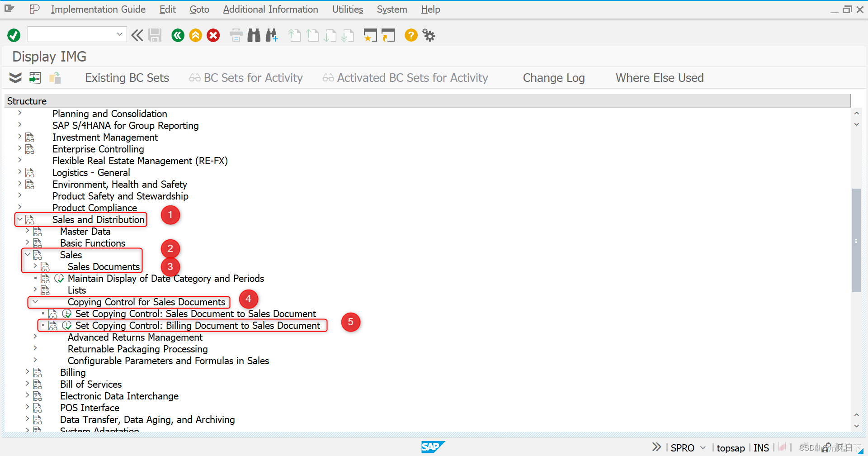Collapse Copying Control for Sales Documents
Image resolution: width=868 pixels, height=456 pixels.
[35, 301]
